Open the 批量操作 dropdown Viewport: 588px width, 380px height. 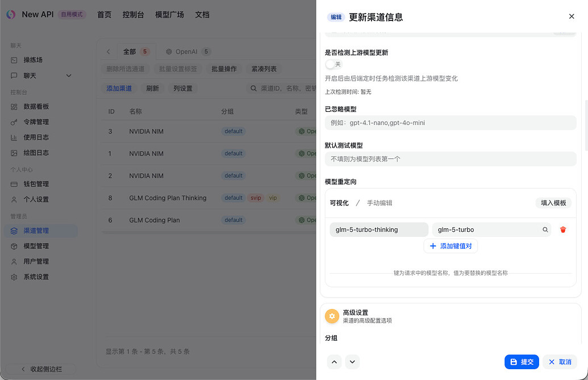click(224, 69)
